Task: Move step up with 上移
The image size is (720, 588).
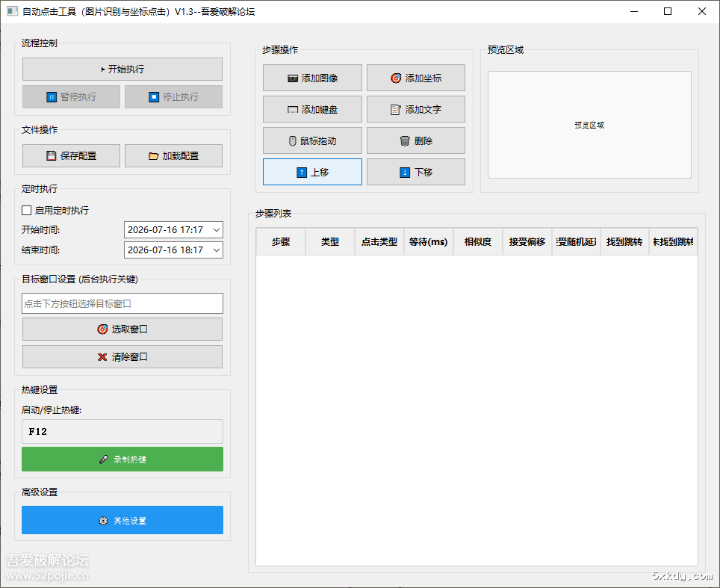Action: click(312, 173)
